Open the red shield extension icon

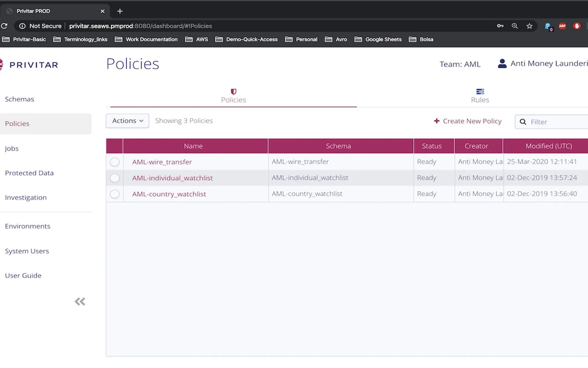(577, 26)
